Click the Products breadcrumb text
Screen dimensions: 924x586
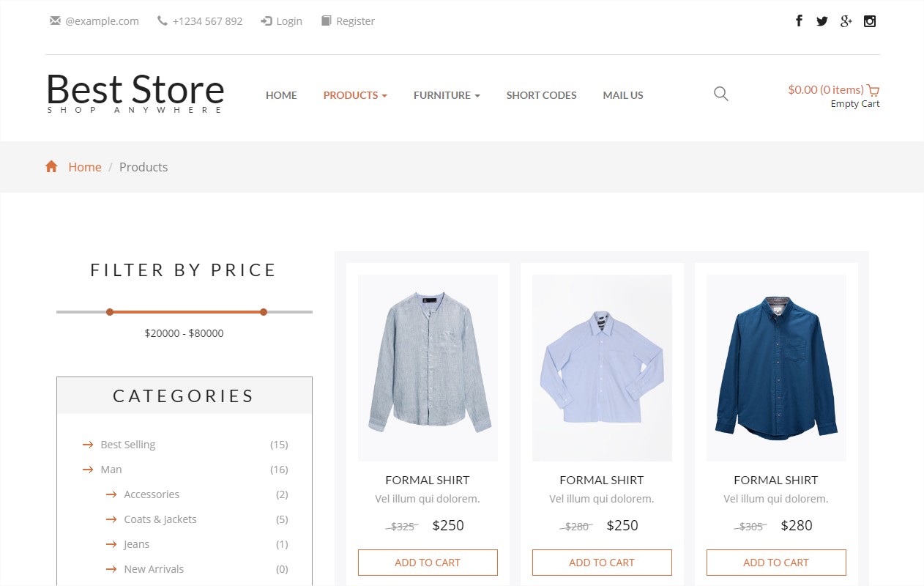pyautogui.click(x=144, y=167)
